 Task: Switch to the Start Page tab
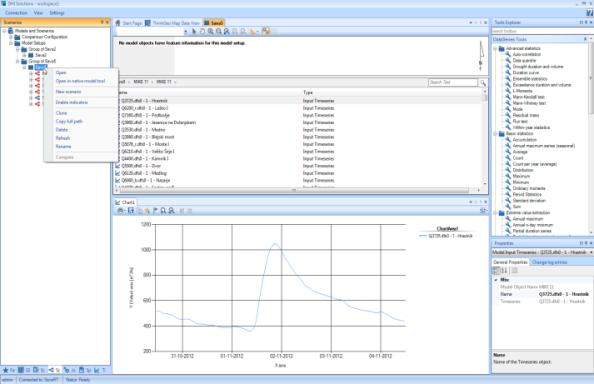pyautogui.click(x=129, y=23)
